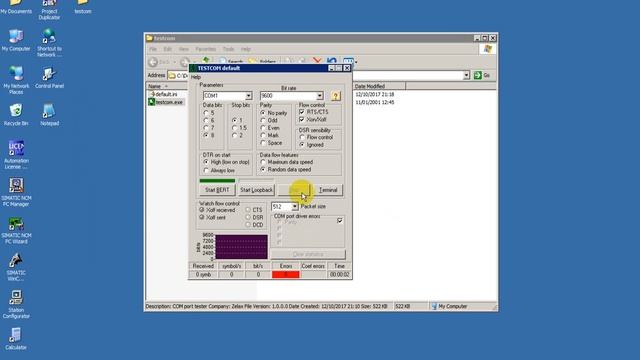The height and width of the screenshot is (360, 640).
Task: Click the red Delete icon in Explorer toolbar
Action: tap(317, 61)
